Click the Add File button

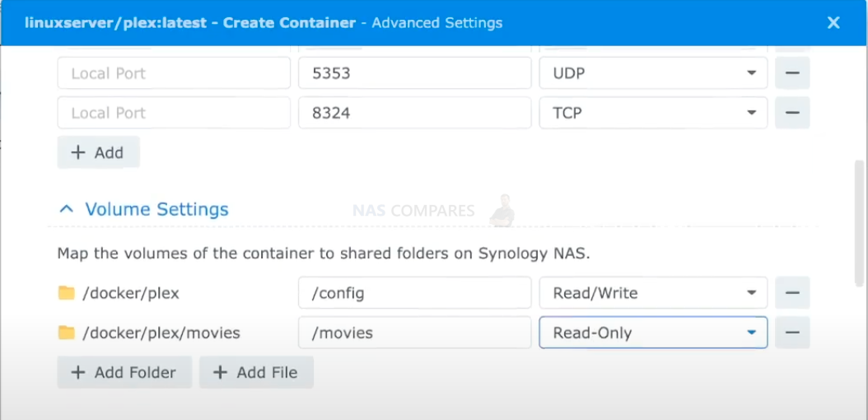click(256, 372)
